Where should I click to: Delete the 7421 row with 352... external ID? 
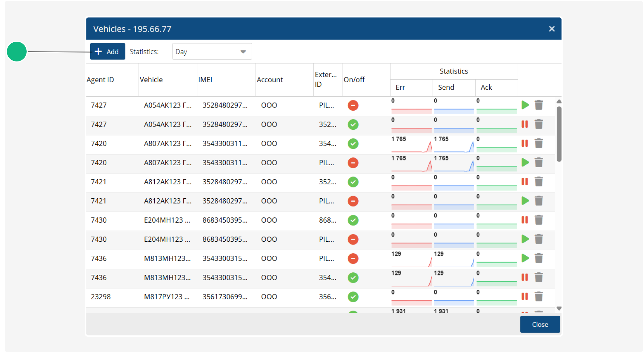tap(539, 182)
